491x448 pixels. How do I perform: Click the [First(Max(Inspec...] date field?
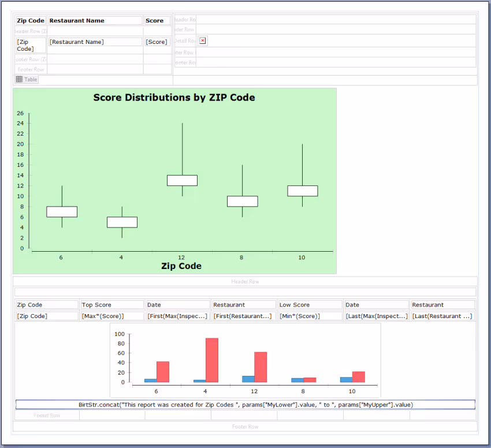[178, 316]
